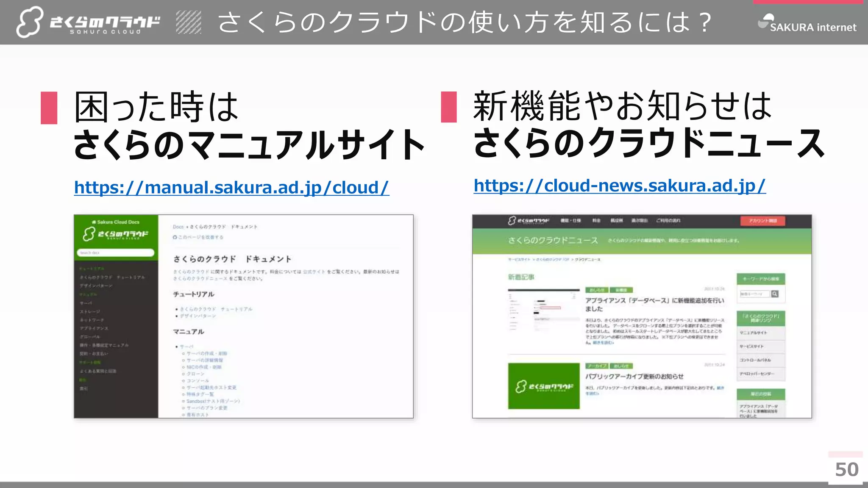Image resolution: width=868 pixels, height=488 pixels.
Task: Click '料金' in news site navigation bar
Action: 596,221
